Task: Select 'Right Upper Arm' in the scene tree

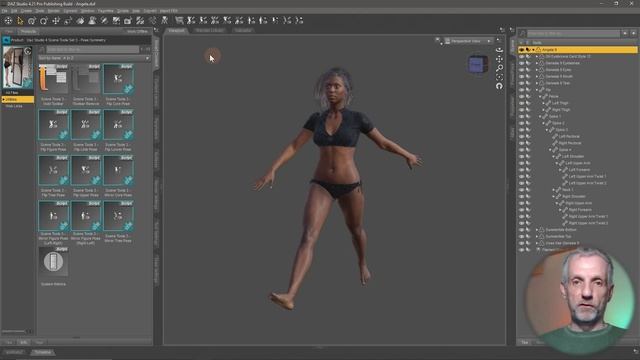Action: click(578, 203)
